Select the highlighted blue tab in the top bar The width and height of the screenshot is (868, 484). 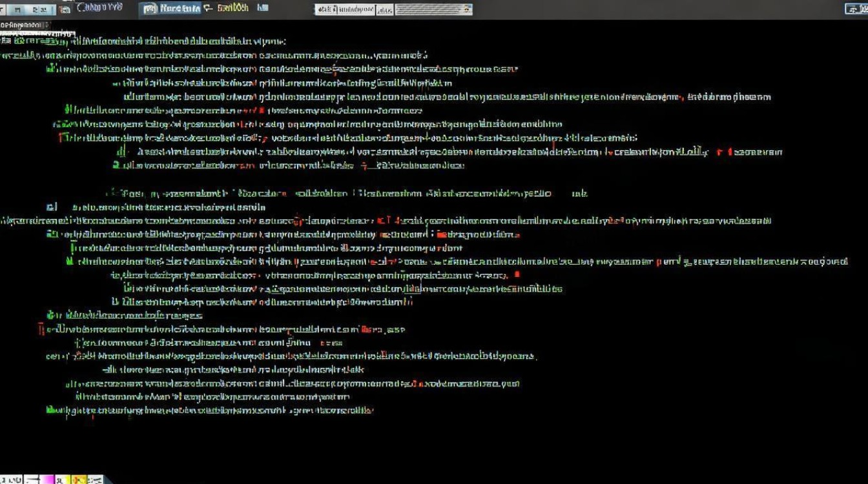[170, 8]
